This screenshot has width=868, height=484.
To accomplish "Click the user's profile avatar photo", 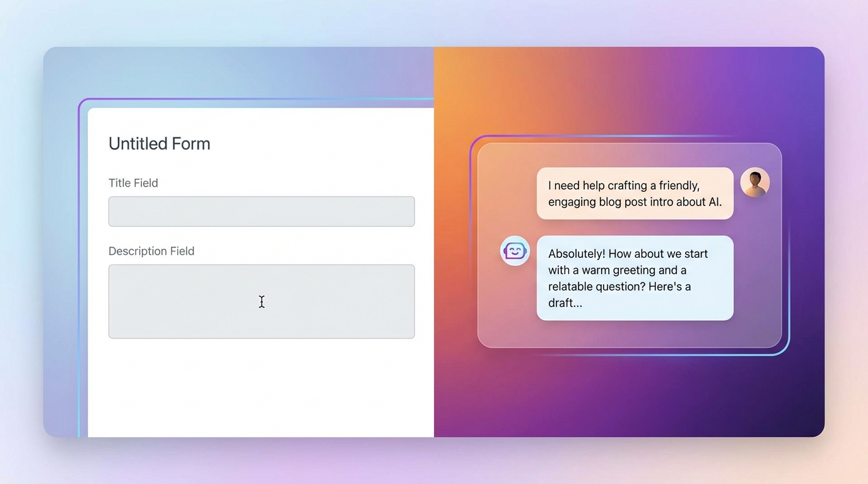I will pyautogui.click(x=754, y=183).
